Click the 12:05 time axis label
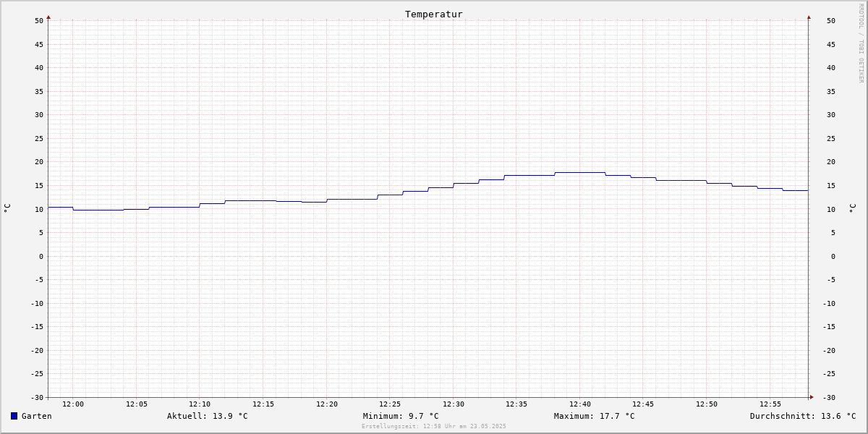The height and width of the screenshot is (434, 868). [137, 404]
